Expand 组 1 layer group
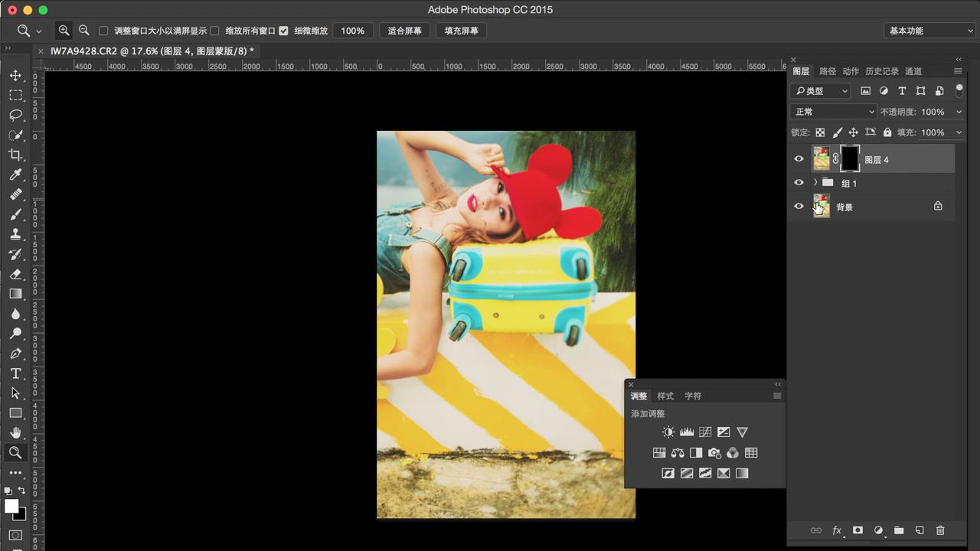This screenshot has width=980, height=551. click(x=815, y=183)
